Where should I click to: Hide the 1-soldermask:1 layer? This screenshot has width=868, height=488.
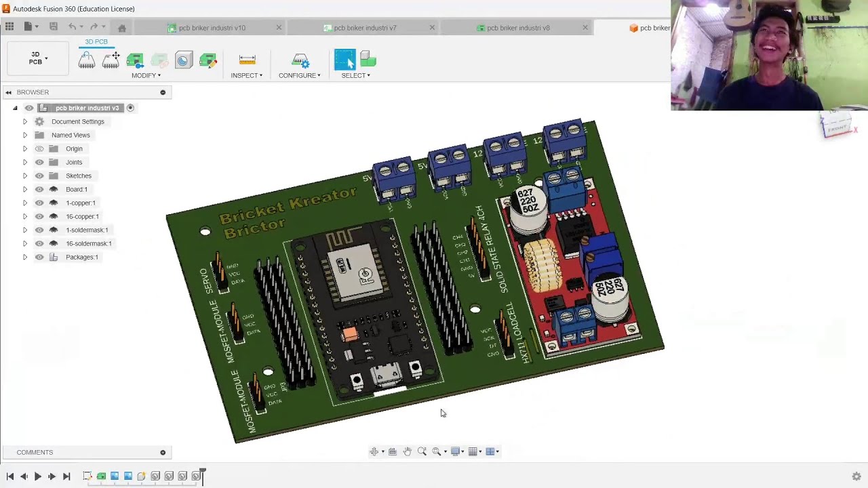[x=39, y=230]
